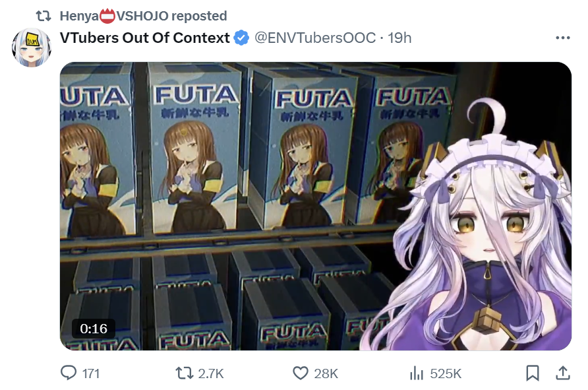Open the post via 19h timestamp
The height and width of the screenshot is (390, 588).
click(x=399, y=38)
